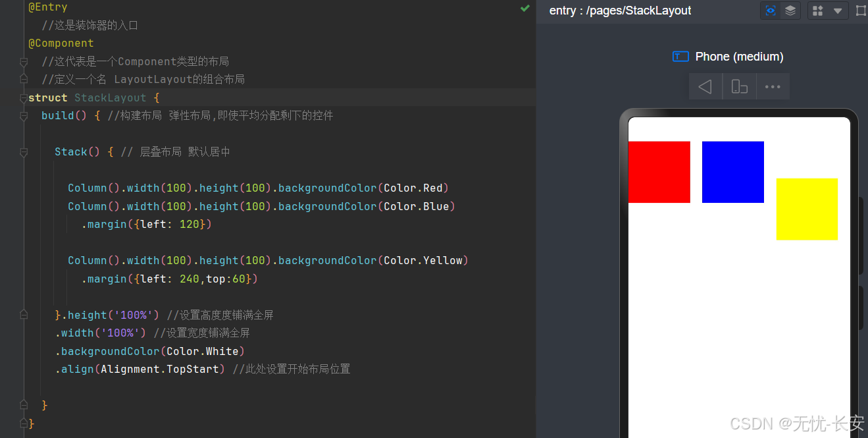
Task: Toggle fold marker beside }.height('100%')
Action: (x=24, y=315)
